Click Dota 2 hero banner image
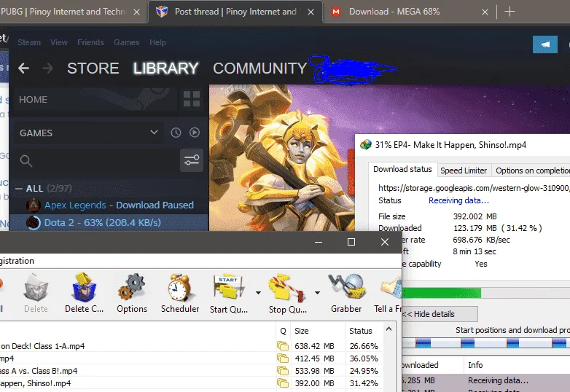The width and height of the screenshot is (570, 392). (x=282, y=158)
